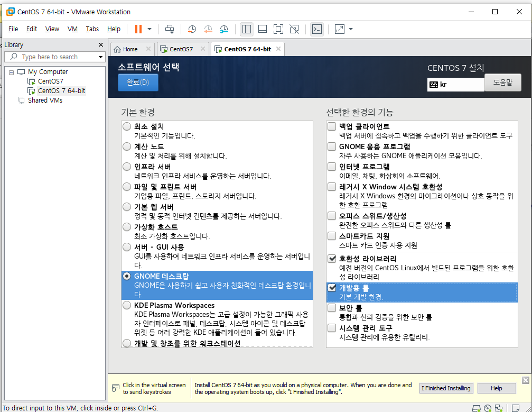Select KDE Plasma Workspaces radio button
The image size is (532, 412).
tap(127, 305)
